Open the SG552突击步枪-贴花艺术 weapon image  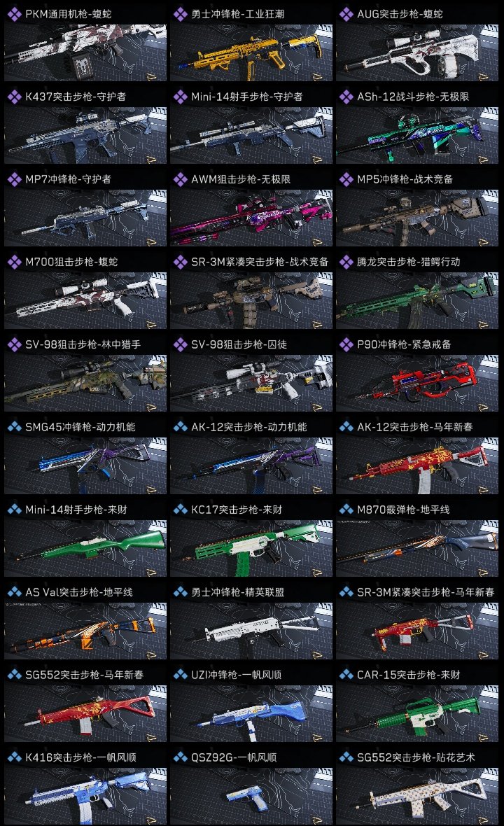coord(417,796)
